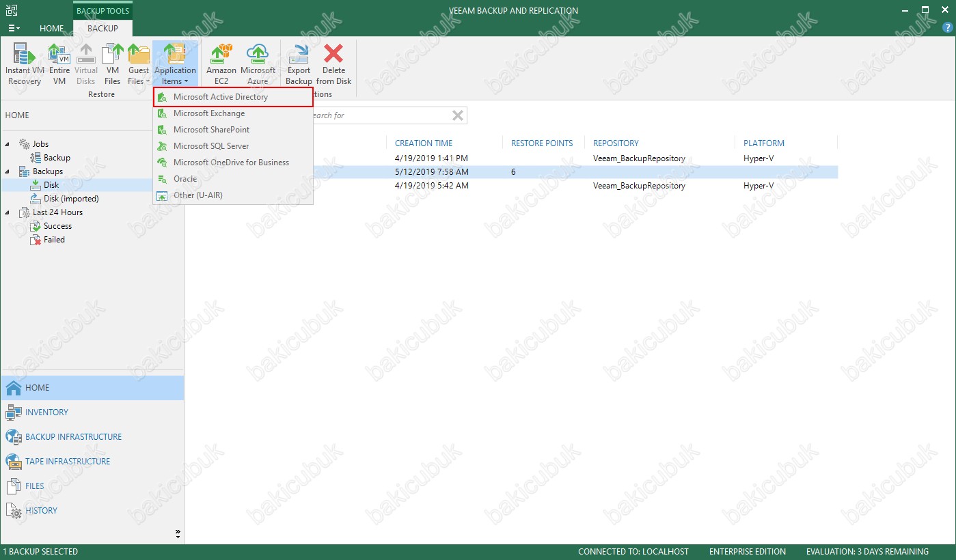Switch to the HOME ribbon tab

point(52,29)
